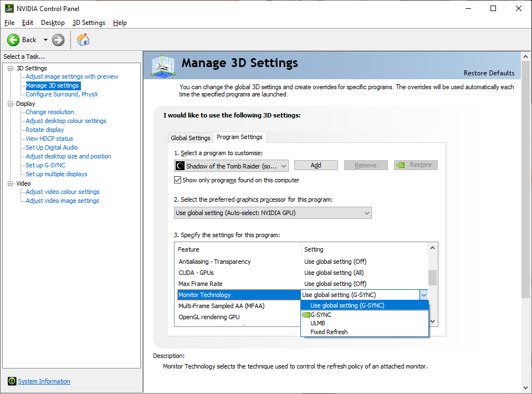Image resolution: width=532 pixels, height=394 pixels.
Task: Switch to the Program Settings tab
Action: (239, 137)
